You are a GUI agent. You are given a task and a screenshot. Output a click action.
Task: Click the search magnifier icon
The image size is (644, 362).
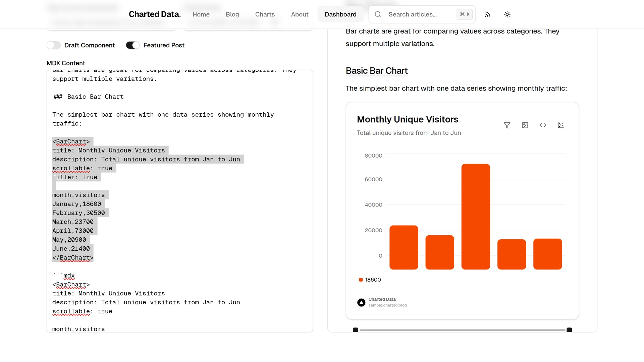click(378, 14)
